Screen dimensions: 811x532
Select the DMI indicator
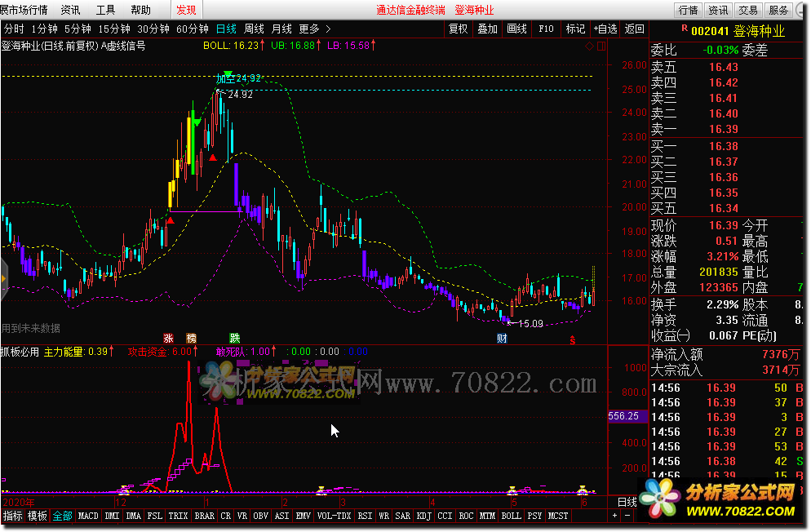coord(112,516)
